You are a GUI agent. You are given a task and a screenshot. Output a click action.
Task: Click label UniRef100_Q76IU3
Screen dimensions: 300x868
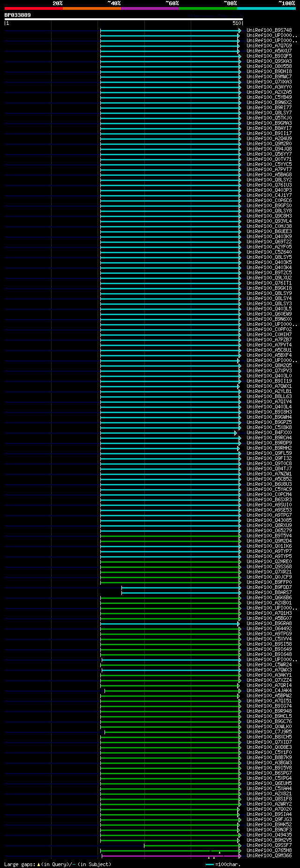269,185
